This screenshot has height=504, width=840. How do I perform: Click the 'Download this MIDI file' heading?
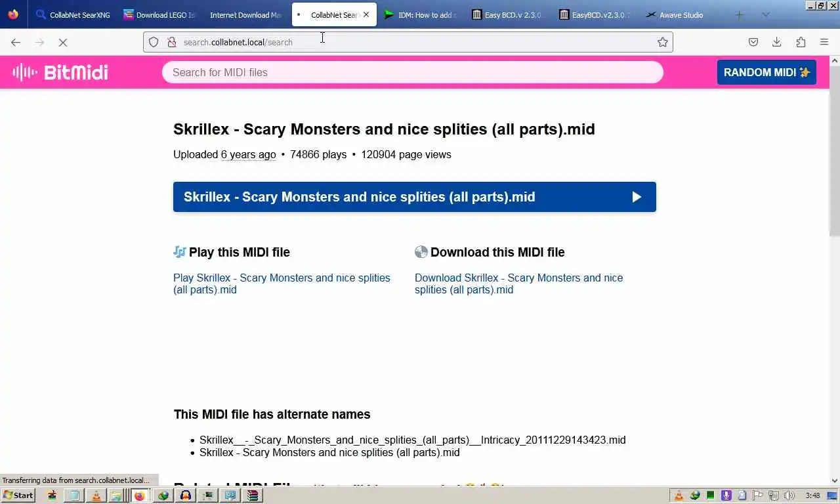(490, 252)
